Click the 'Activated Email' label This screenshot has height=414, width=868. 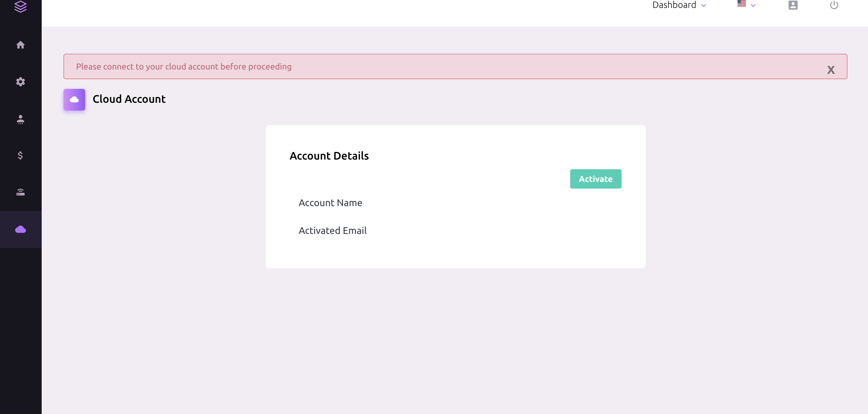(333, 231)
